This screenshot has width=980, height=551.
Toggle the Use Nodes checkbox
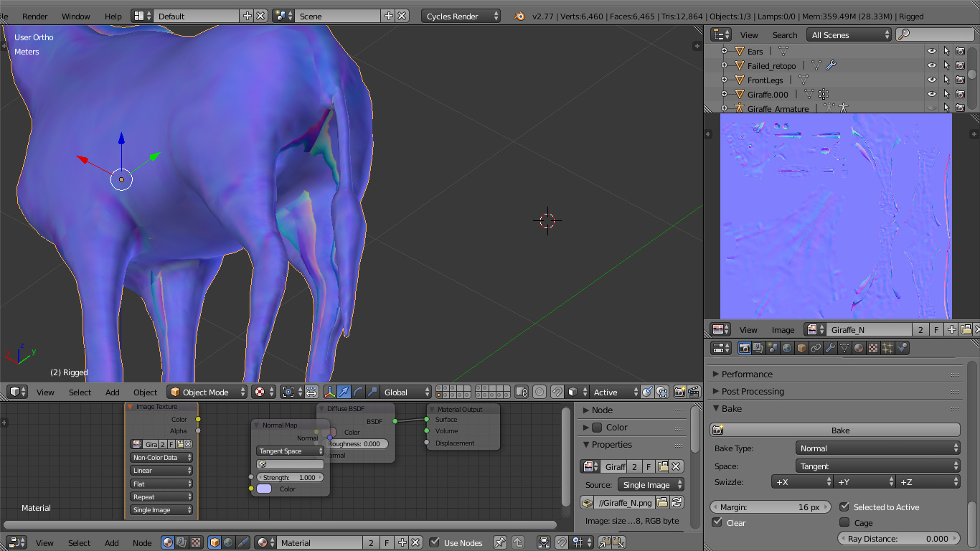(434, 542)
